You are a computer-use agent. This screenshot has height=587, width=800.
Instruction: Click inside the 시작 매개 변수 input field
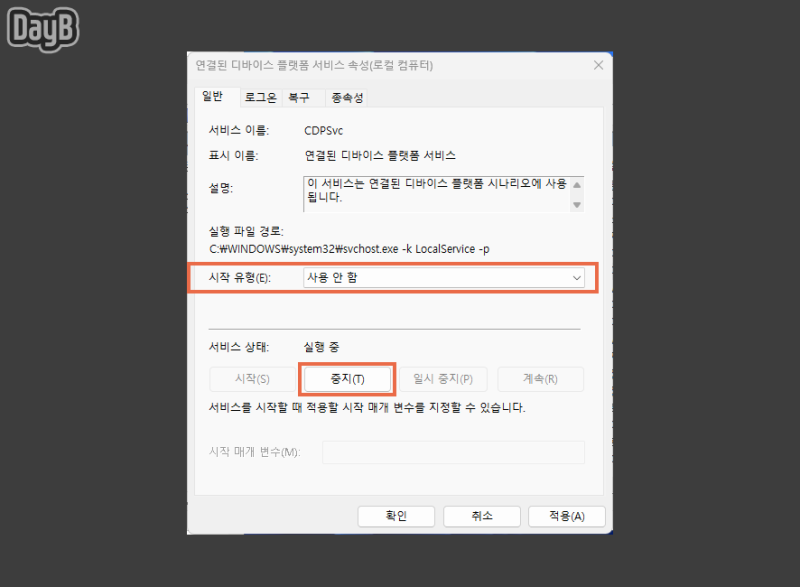point(454,452)
